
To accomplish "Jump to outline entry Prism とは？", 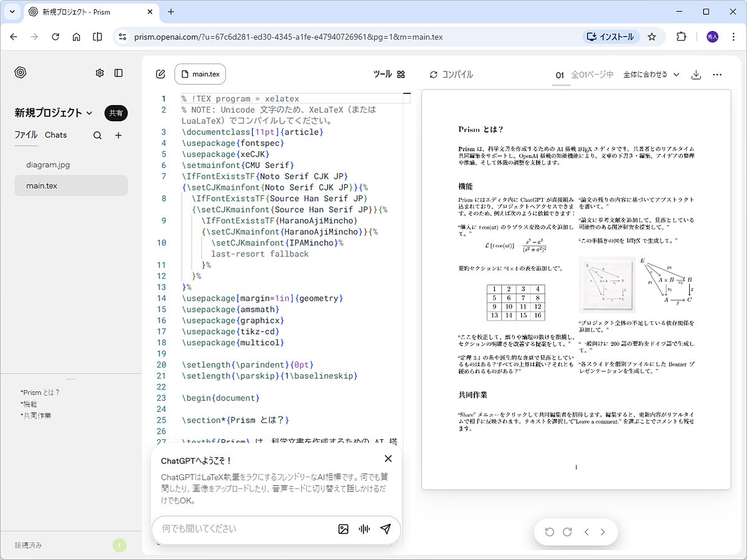I will [x=41, y=393].
